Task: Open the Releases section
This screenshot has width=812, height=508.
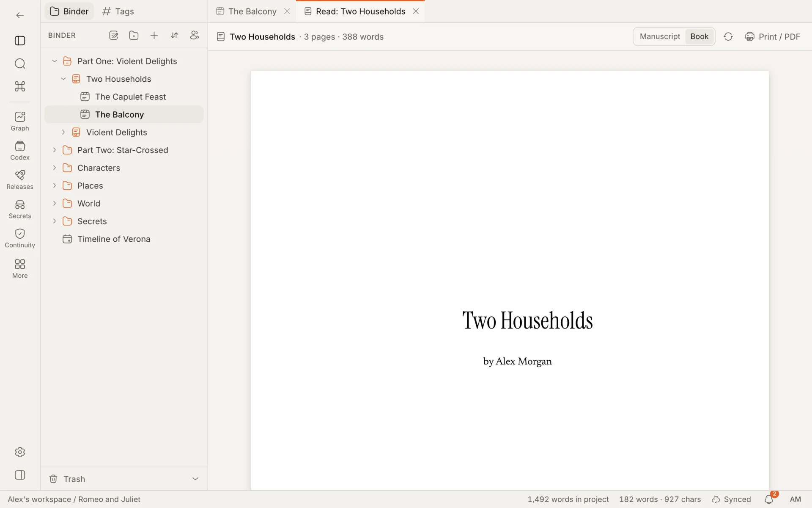Action: [x=20, y=180]
